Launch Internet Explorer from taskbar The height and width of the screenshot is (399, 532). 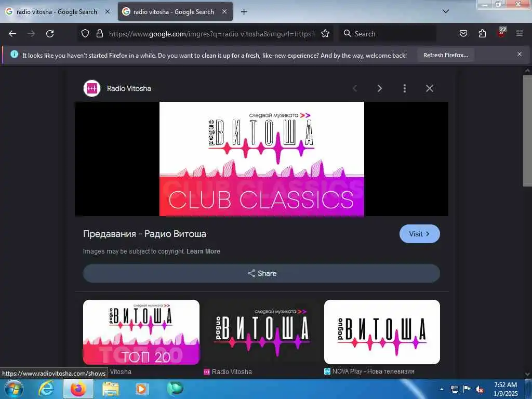(x=46, y=389)
